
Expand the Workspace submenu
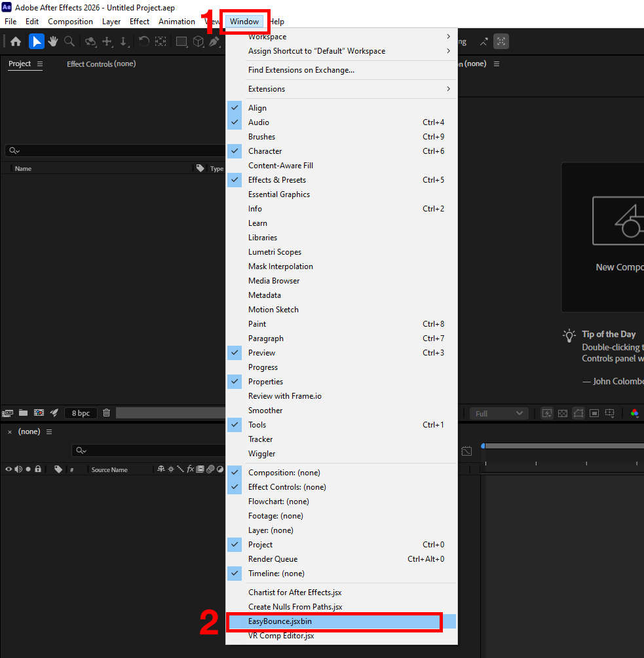point(341,37)
